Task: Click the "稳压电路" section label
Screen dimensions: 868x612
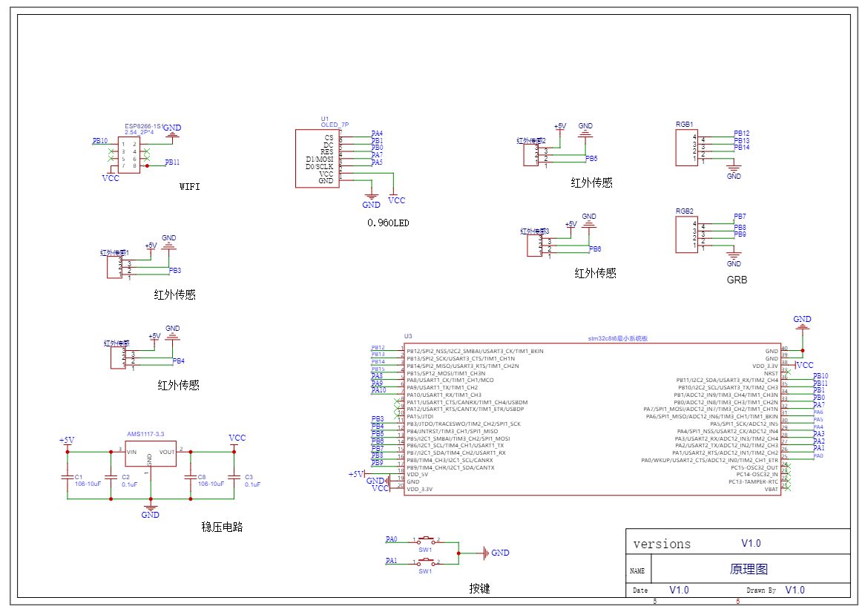Action: click(x=222, y=527)
